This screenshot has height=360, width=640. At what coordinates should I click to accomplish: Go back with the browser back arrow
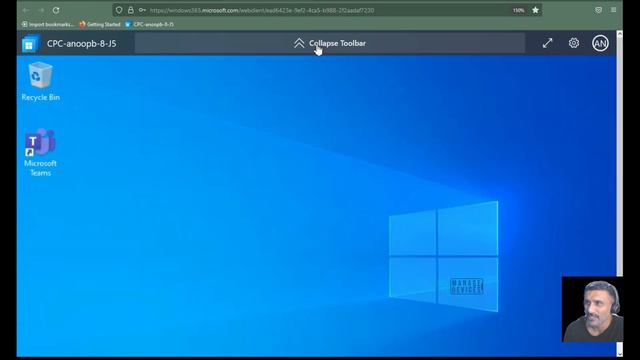point(26,10)
